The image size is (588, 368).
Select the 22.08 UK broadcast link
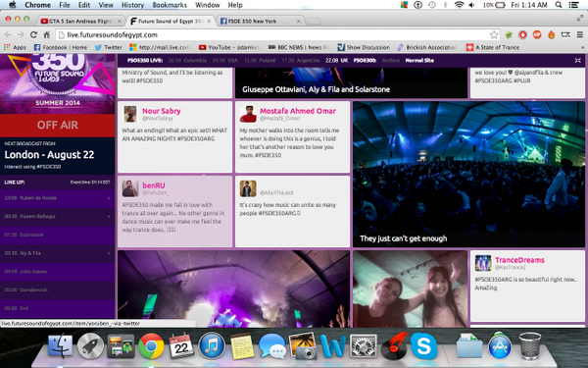click(337, 60)
